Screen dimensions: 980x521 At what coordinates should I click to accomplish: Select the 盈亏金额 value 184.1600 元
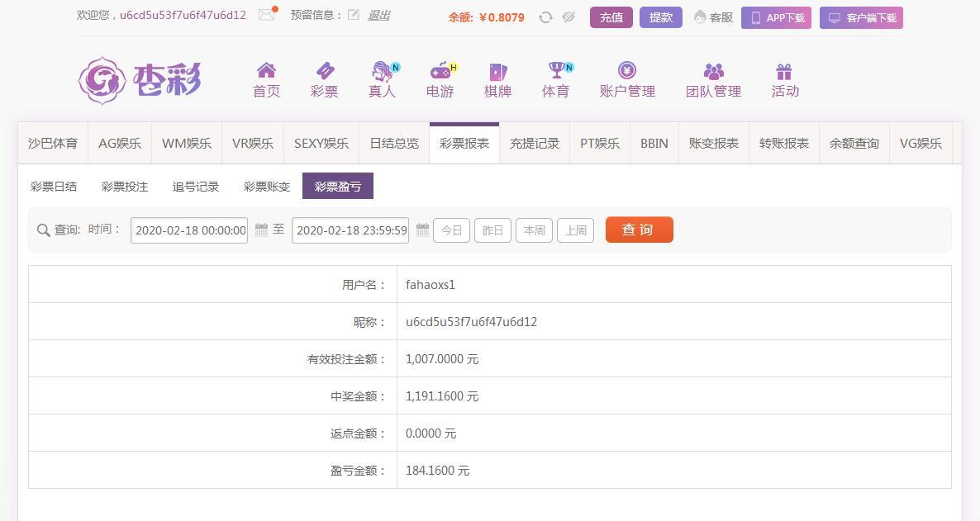tap(437, 471)
